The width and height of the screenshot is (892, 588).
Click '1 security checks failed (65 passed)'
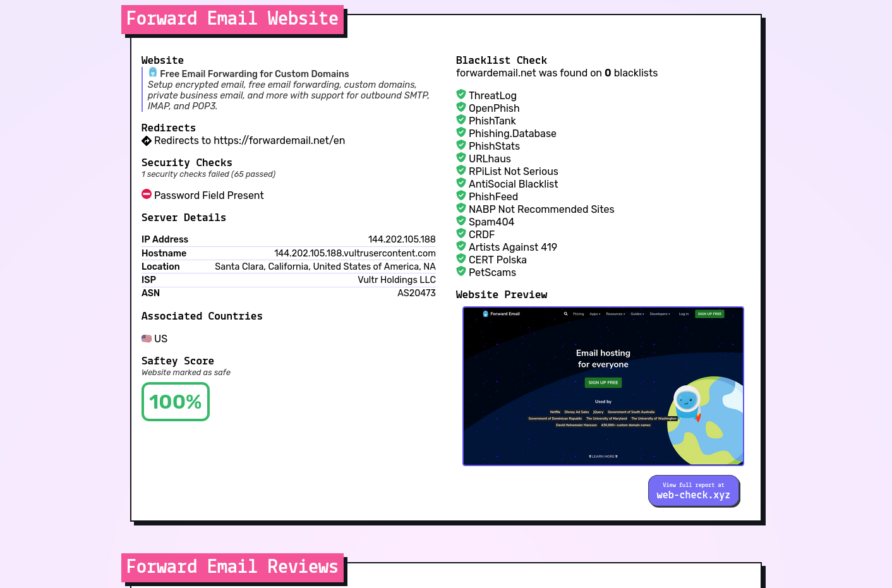(208, 174)
